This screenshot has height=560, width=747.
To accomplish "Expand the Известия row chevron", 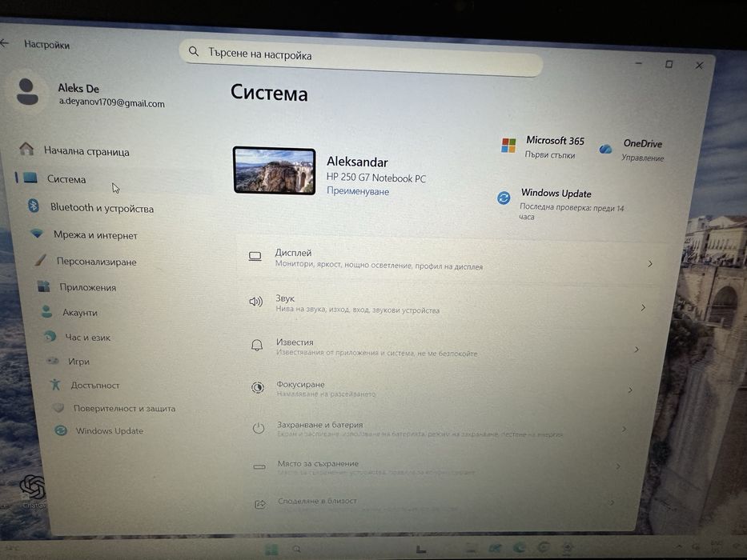I will click(637, 350).
